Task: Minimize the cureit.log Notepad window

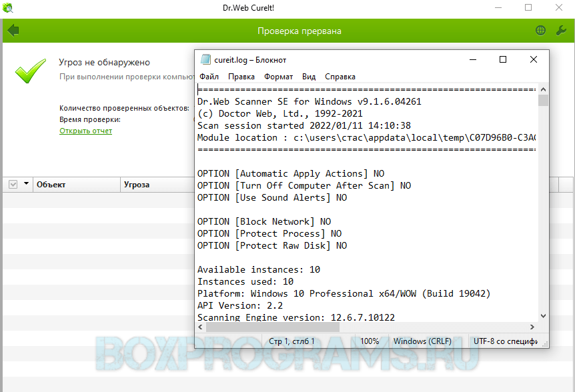Action: tap(472, 59)
